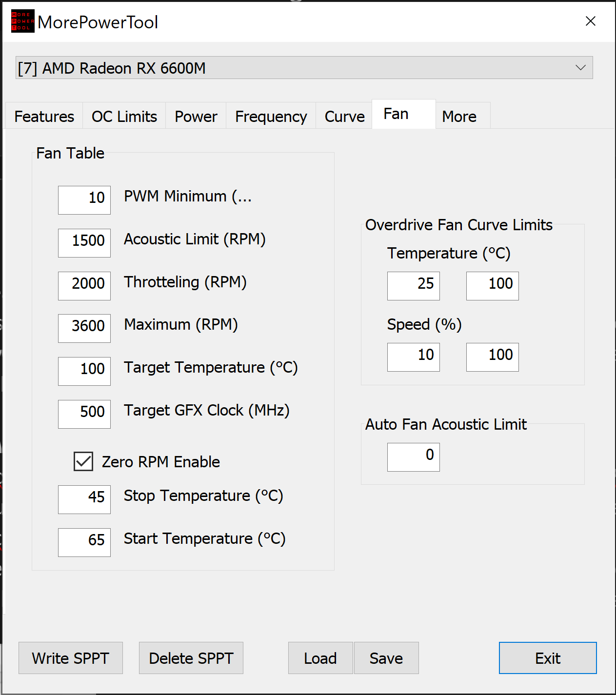The image size is (616, 695).
Task: Select the Target Temperature input field
Action: (x=84, y=371)
